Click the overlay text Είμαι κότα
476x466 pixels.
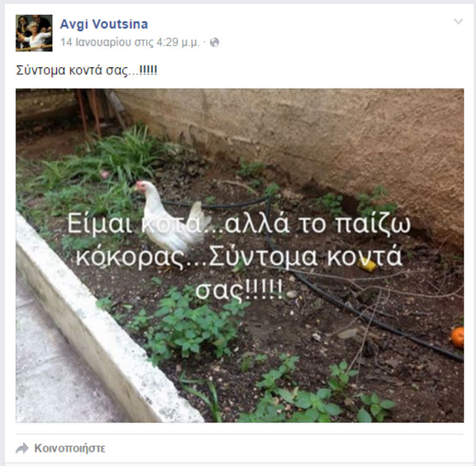click(x=134, y=224)
